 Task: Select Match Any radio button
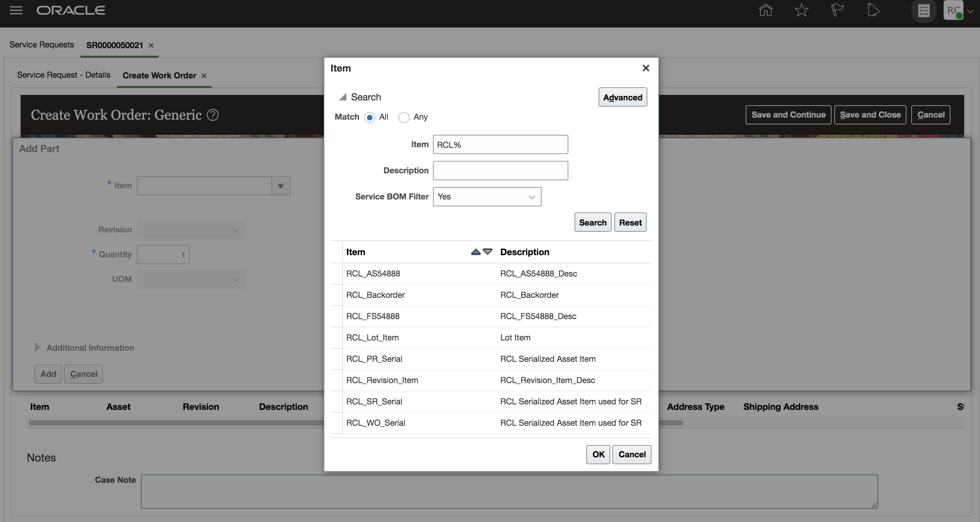tap(404, 117)
